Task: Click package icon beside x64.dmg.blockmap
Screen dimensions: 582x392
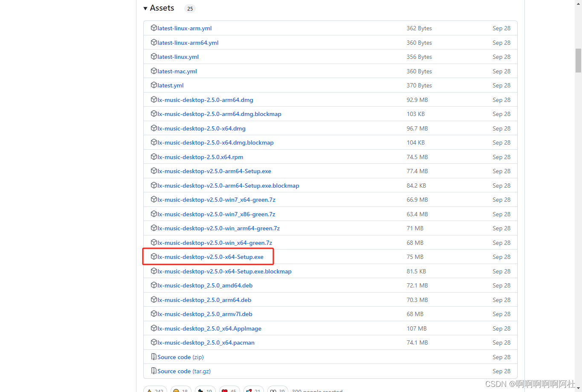Action: pyautogui.click(x=154, y=142)
